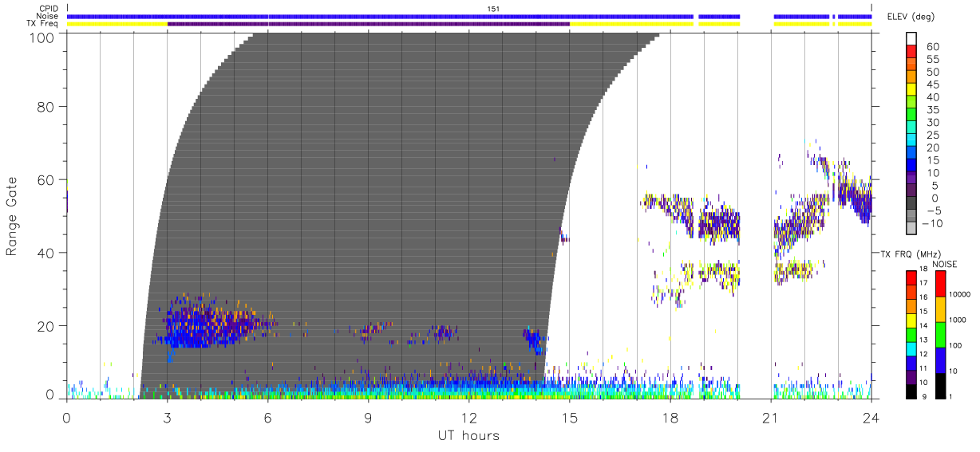Click the 20 tick label on Range Gate axis
The height and width of the screenshot is (452, 980).
[x=47, y=325]
